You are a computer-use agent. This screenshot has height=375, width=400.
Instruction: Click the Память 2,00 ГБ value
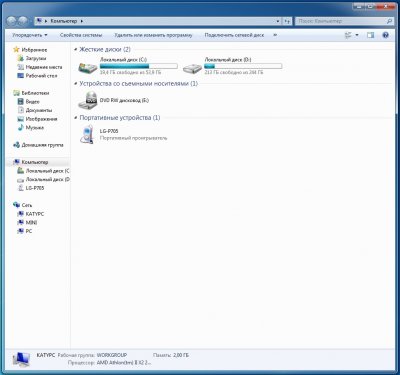pyautogui.click(x=181, y=355)
